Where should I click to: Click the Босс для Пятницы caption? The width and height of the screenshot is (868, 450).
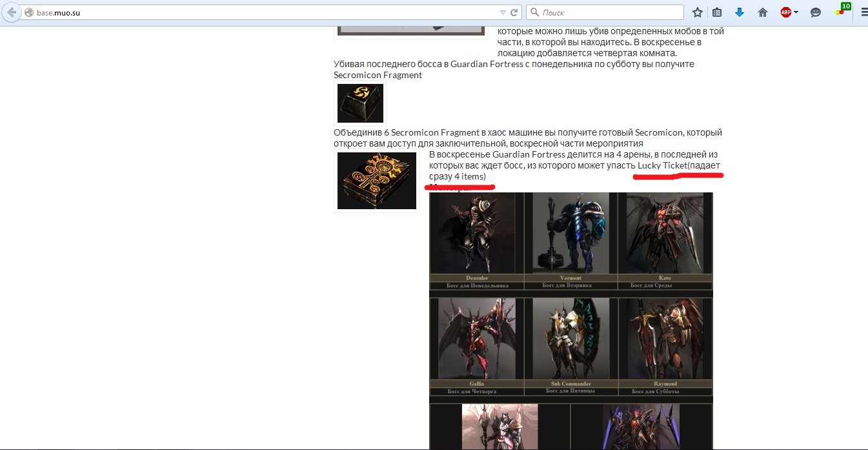pyautogui.click(x=570, y=391)
